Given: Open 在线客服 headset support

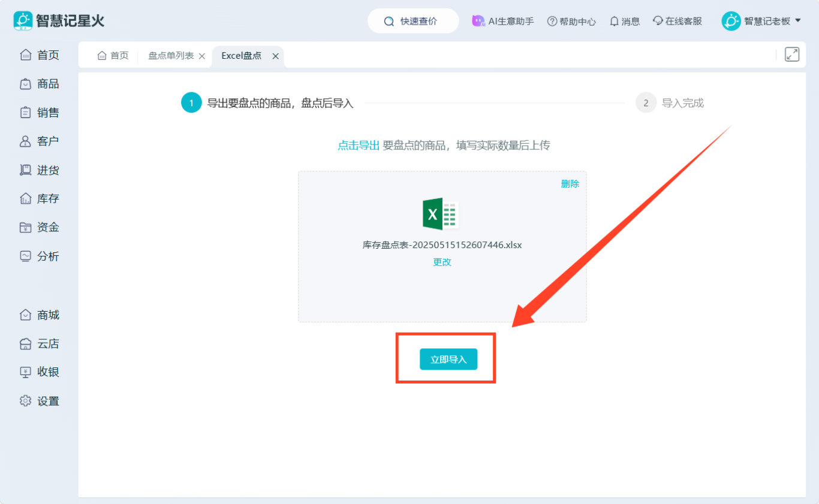Looking at the screenshot, I should click(658, 21).
